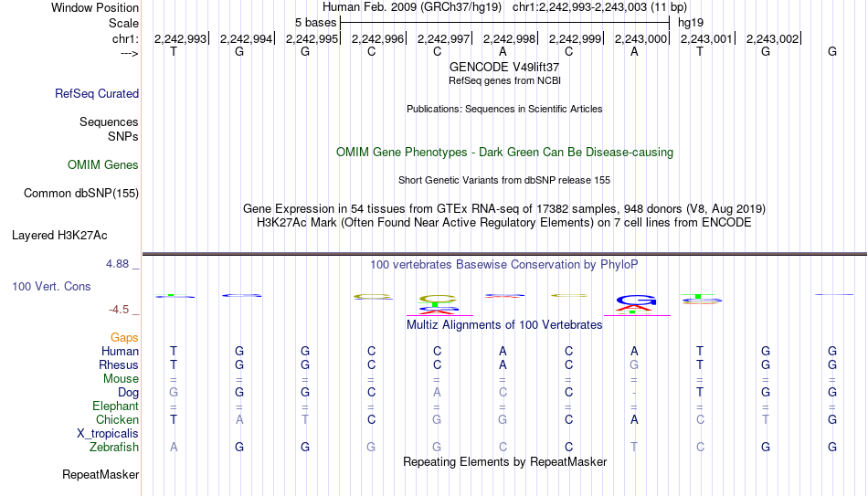868x496 pixels.
Task: Click the H3K27Ac Mark ENCODE title
Action: coord(504,223)
